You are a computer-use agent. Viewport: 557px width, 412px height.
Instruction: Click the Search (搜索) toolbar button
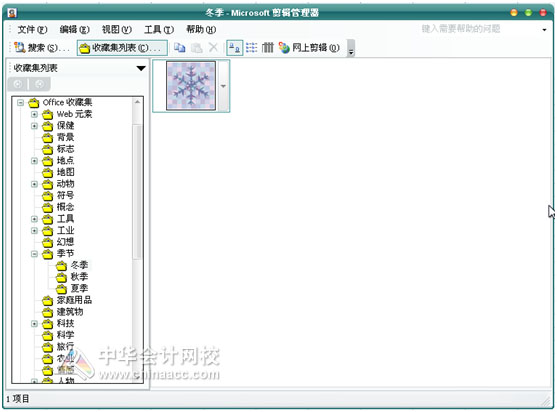tap(42, 48)
